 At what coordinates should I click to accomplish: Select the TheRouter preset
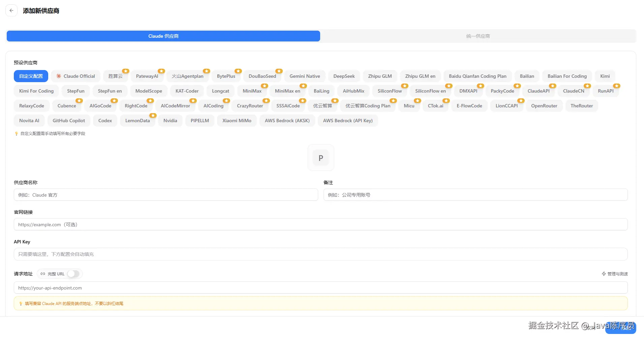[582, 106]
